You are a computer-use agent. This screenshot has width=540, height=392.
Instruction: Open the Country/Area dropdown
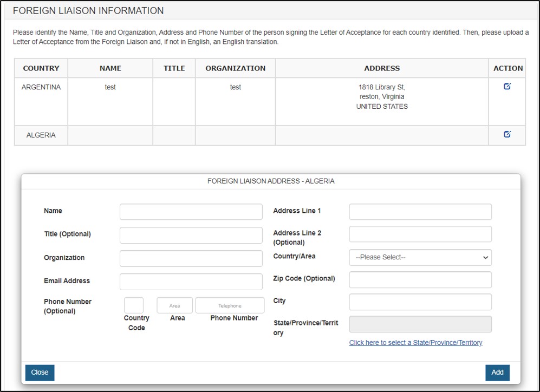(x=420, y=258)
